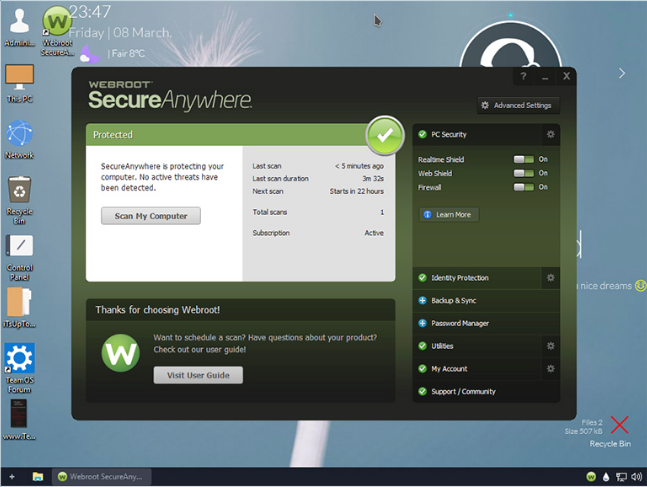Click the Backup & Sync plus icon
This screenshot has height=487, width=647.
click(x=422, y=300)
